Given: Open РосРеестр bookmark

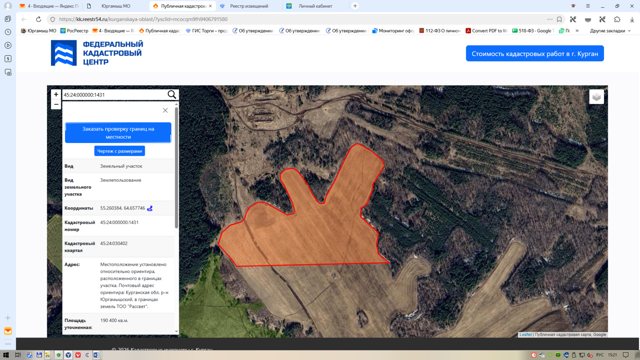Looking at the screenshot, I should 74,31.
